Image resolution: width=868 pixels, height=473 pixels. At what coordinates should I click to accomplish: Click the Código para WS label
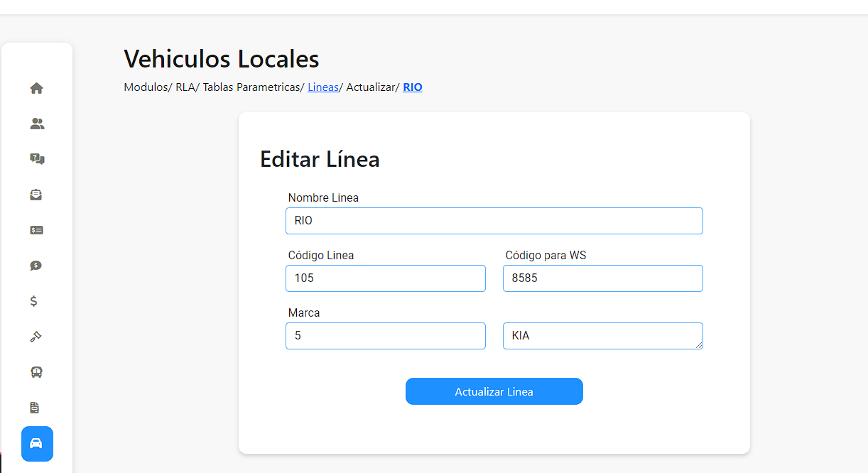[546, 255]
